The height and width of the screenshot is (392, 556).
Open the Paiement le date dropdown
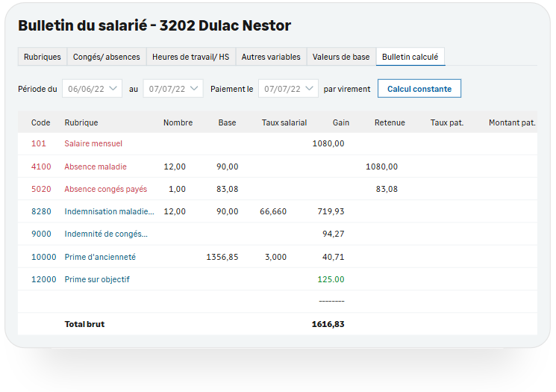288,89
